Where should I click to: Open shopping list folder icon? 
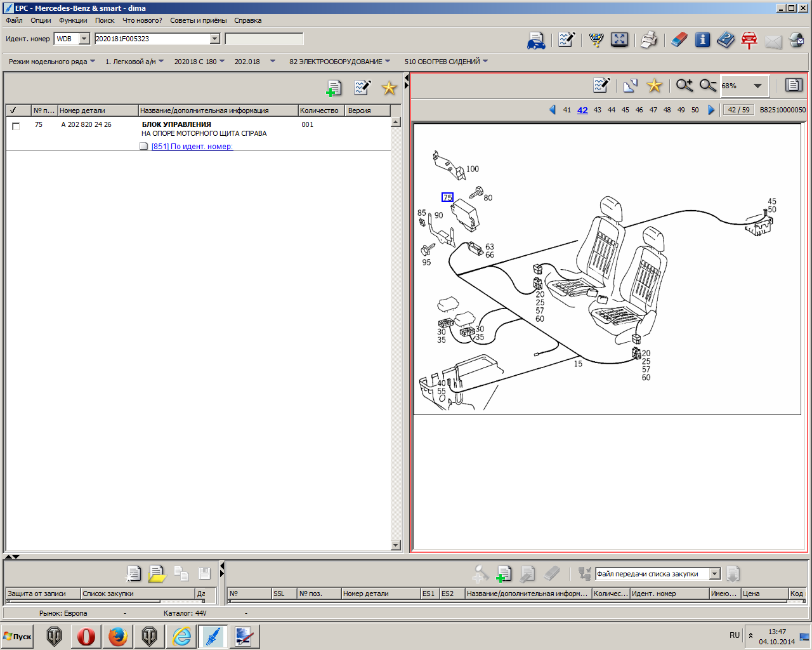tap(157, 574)
